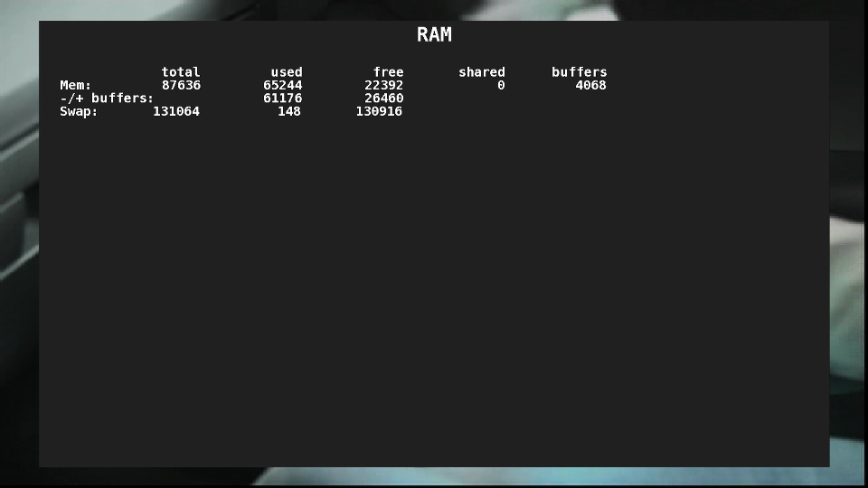Screen dimensions: 868x488
Task: Click the shared memory value 0
Action: [501, 85]
